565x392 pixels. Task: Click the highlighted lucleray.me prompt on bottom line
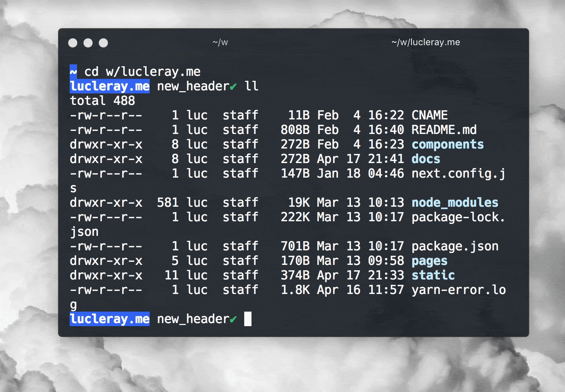tap(110, 319)
